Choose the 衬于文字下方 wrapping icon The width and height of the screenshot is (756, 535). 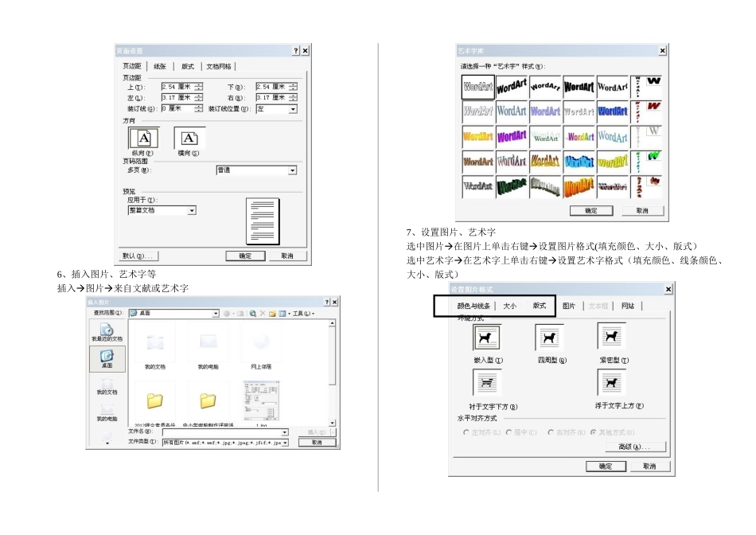coord(487,383)
